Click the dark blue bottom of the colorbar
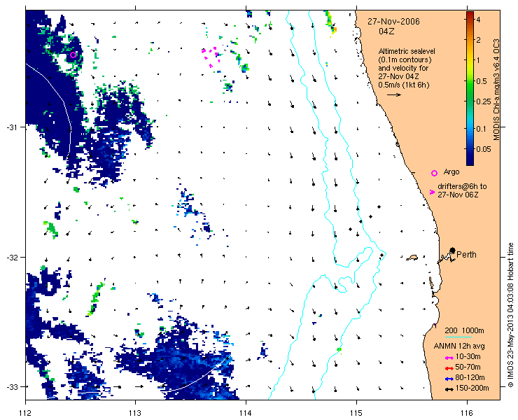Image resolution: width=518 pixels, height=420 pixels. click(470, 161)
